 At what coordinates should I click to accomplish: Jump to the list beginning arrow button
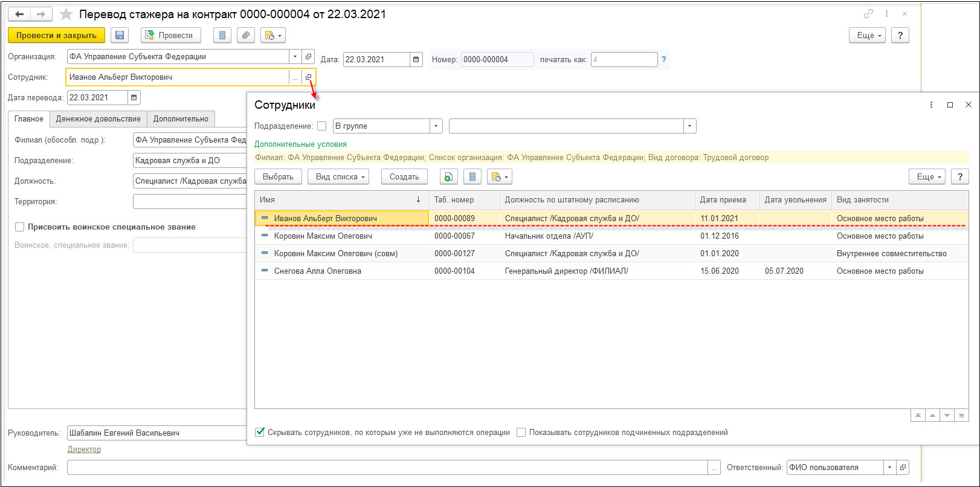(918, 415)
